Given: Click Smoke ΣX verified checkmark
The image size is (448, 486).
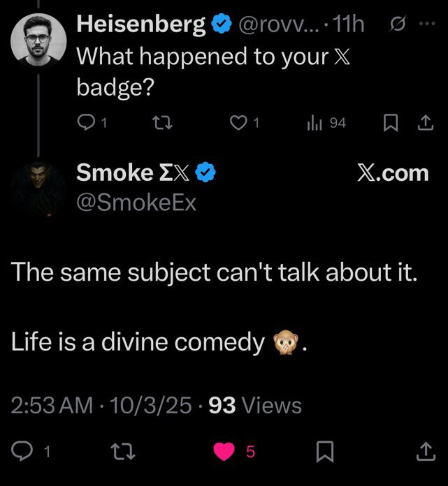Looking at the screenshot, I should [x=208, y=172].
